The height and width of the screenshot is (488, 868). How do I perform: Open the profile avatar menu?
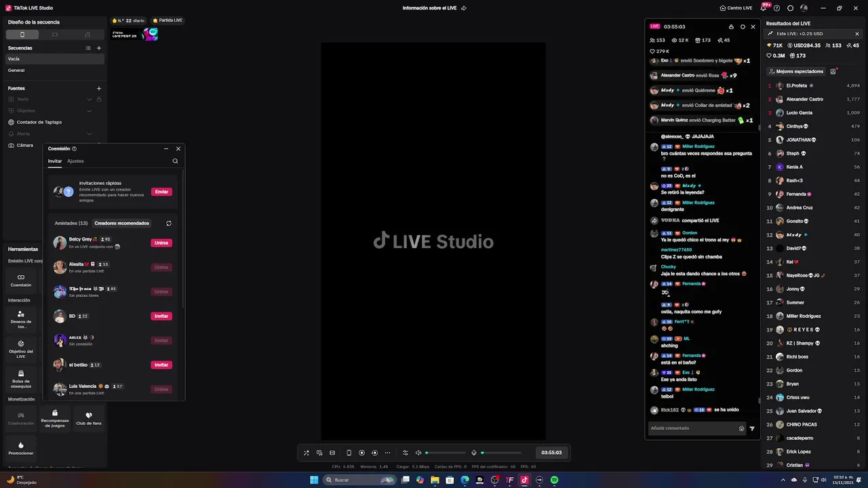804,8
